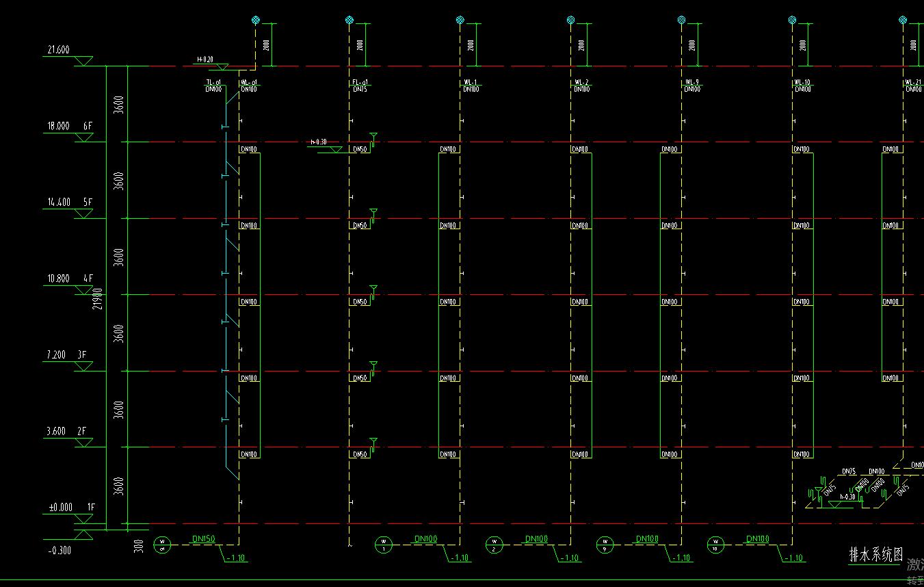
Task: Select the -0.300 elevation text
Action: 60,549
